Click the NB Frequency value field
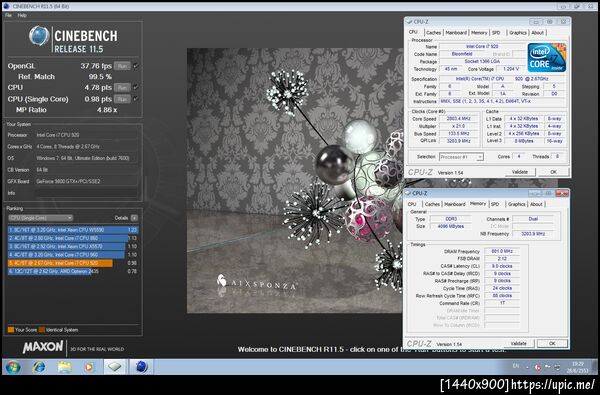The width and height of the screenshot is (600, 395). pyautogui.click(x=533, y=233)
